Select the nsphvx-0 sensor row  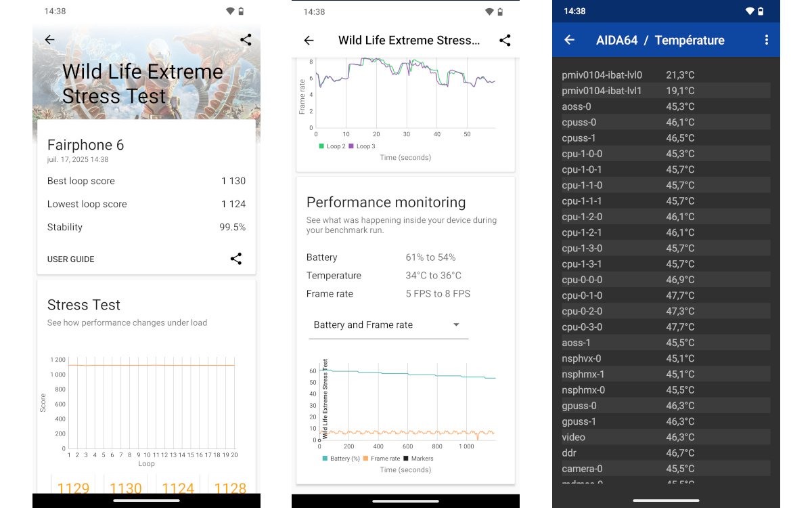pos(666,358)
